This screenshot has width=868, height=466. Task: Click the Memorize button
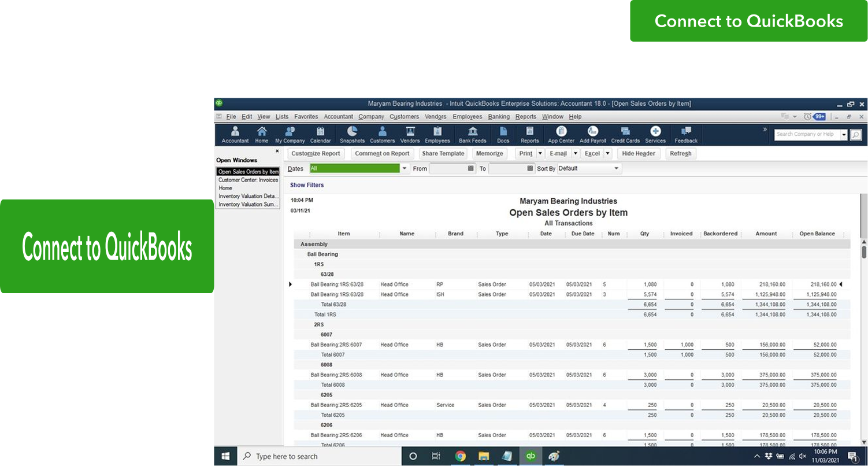[x=489, y=154]
